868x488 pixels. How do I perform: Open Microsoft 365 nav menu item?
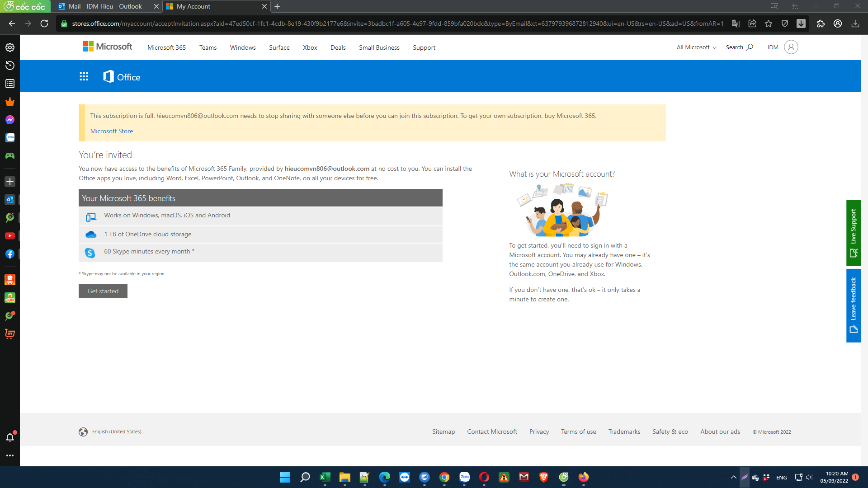166,47
